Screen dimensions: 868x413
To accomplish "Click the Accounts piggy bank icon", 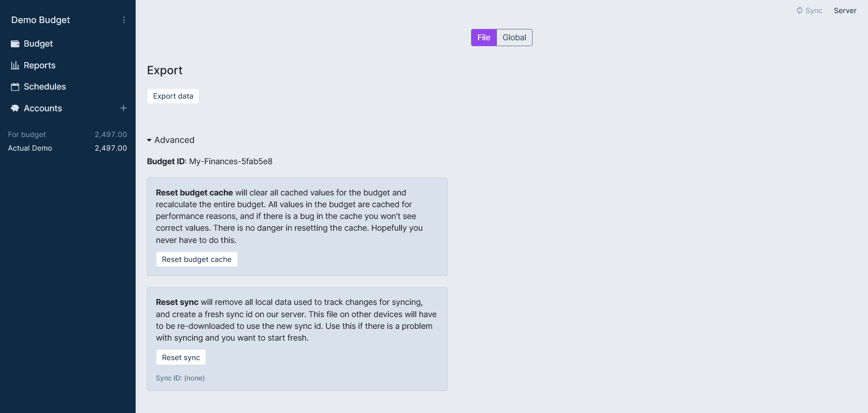I will click(x=15, y=109).
